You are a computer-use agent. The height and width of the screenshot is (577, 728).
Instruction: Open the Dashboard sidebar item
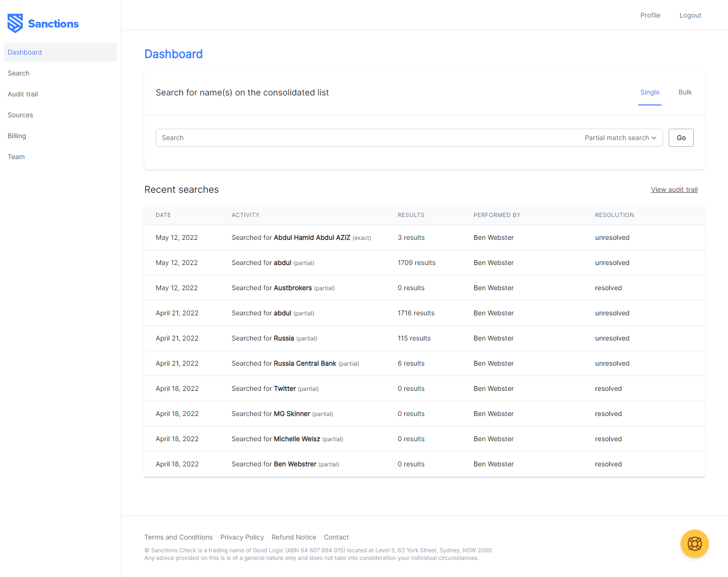(25, 52)
